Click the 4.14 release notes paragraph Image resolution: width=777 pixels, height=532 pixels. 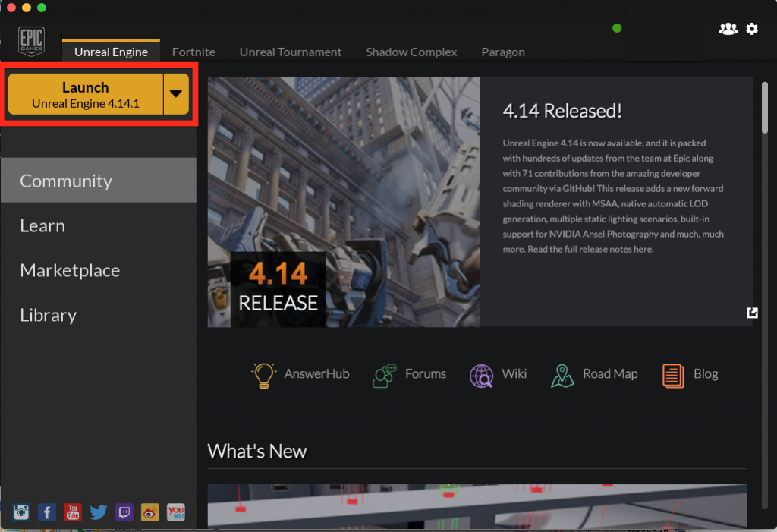[x=613, y=196]
